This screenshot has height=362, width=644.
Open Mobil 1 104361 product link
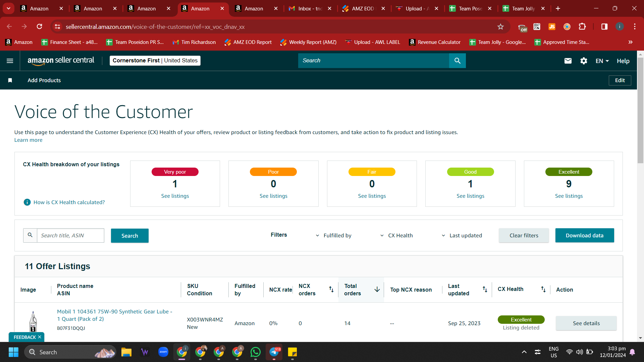tap(114, 315)
